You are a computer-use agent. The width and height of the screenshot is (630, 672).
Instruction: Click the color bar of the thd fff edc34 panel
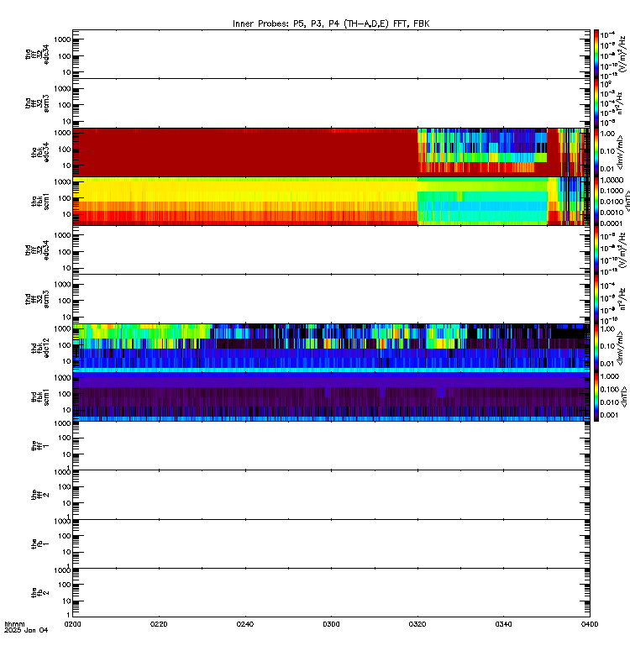(596, 249)
